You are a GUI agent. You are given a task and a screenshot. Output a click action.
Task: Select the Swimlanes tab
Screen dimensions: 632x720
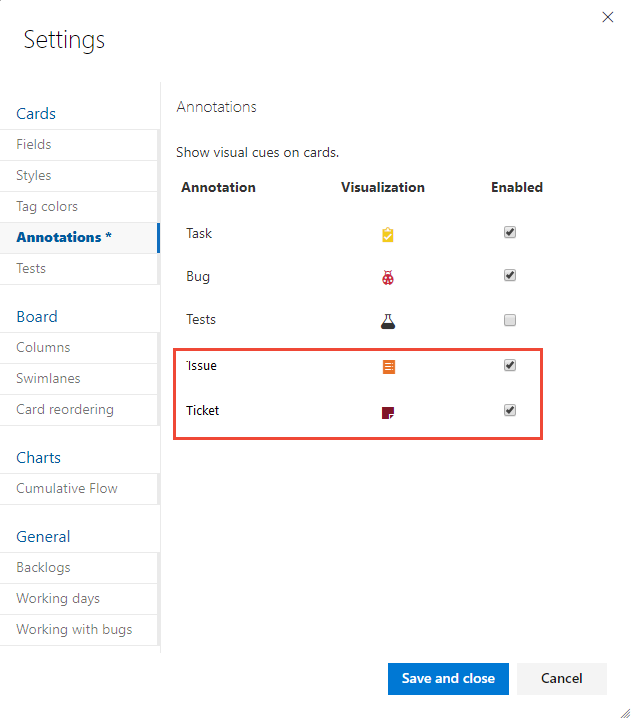[48, 378]
